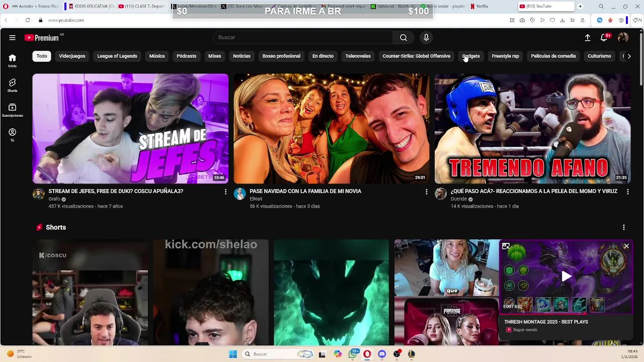
Task: Click the ElNari channel avatar
Action: pos(239,194)
